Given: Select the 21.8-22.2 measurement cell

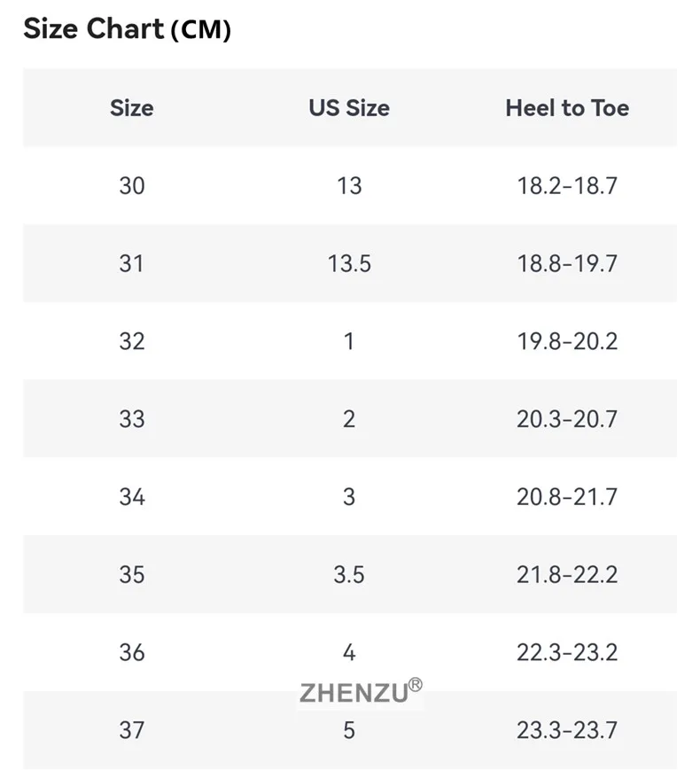Looking at the screenshot, I should point(567,574).
